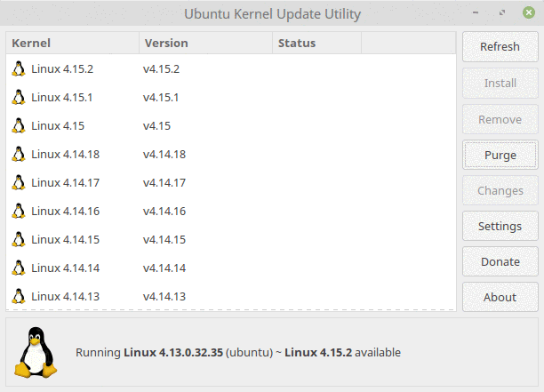
Task: Sort list by Kernel column header
Action: point(72,43)
